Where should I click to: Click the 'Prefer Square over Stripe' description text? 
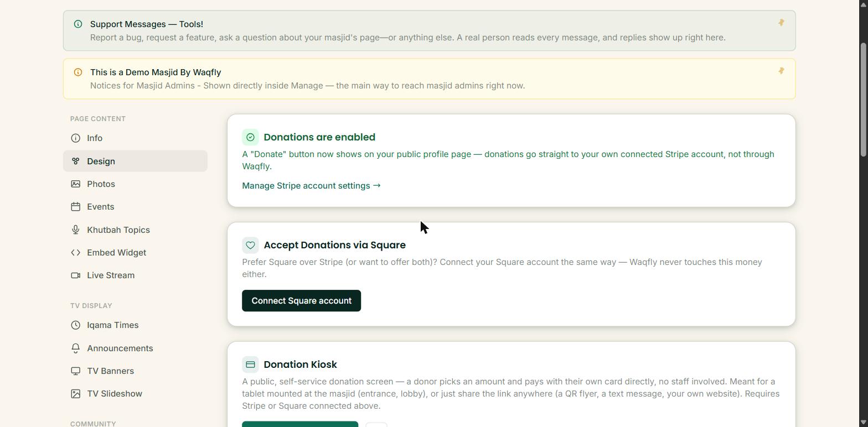[502, 268]
